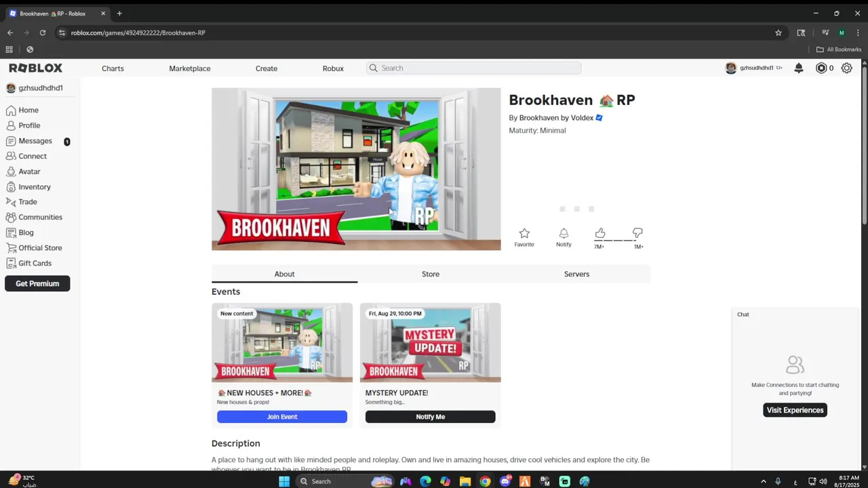Switch to the Store tab
The width and height of the screenshot is (868, 488).
[431, 274]
